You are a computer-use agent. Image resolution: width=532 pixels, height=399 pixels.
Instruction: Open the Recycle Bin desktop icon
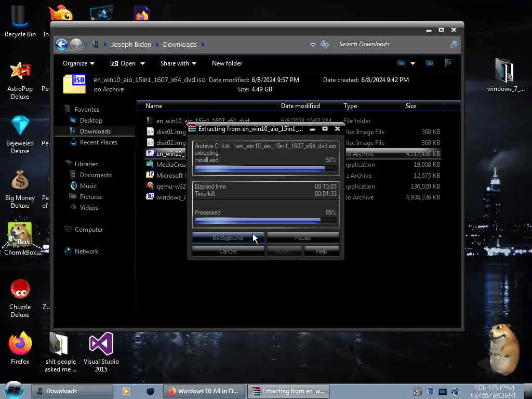click(x=20, y=21)
